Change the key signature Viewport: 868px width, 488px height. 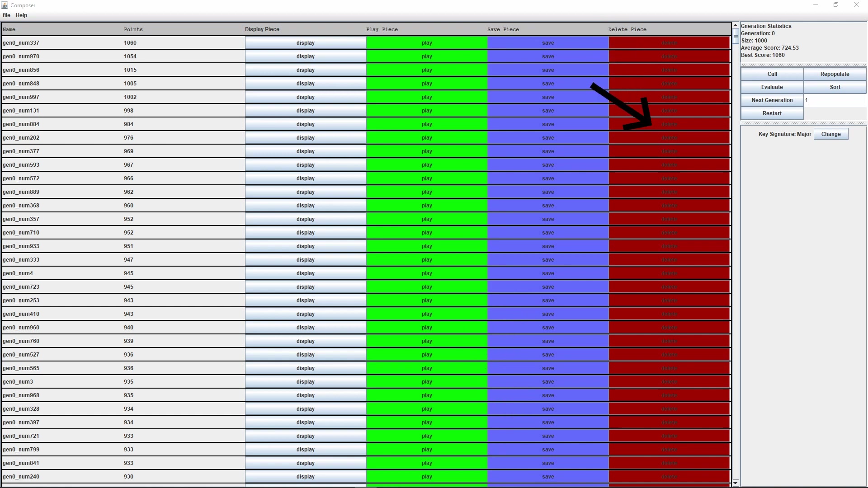(x=831, y=134)
